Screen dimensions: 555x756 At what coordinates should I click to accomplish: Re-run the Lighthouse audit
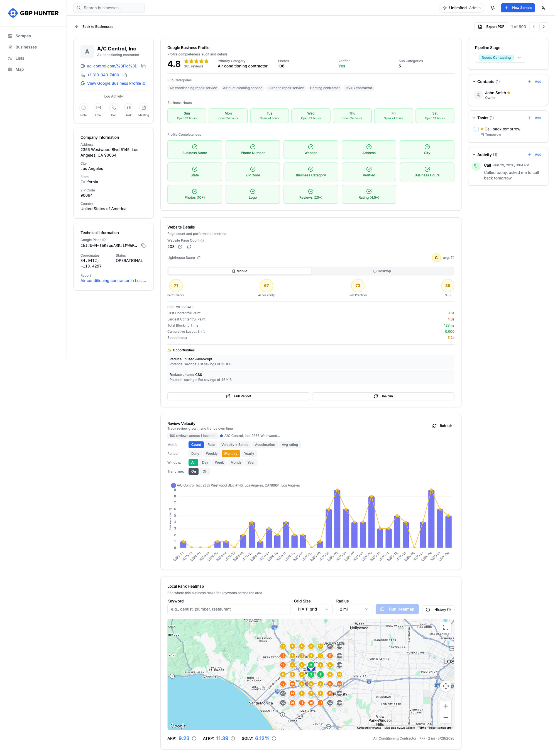(x=383, y=396)
